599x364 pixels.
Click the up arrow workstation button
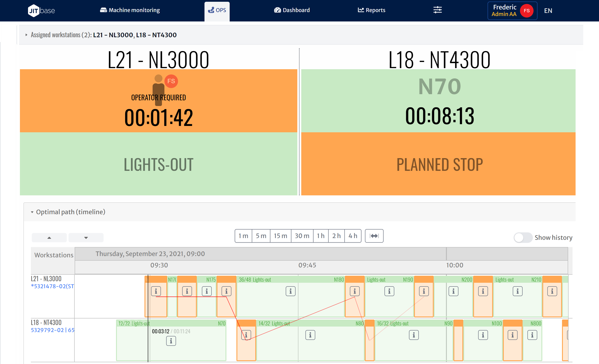[49, 238]
